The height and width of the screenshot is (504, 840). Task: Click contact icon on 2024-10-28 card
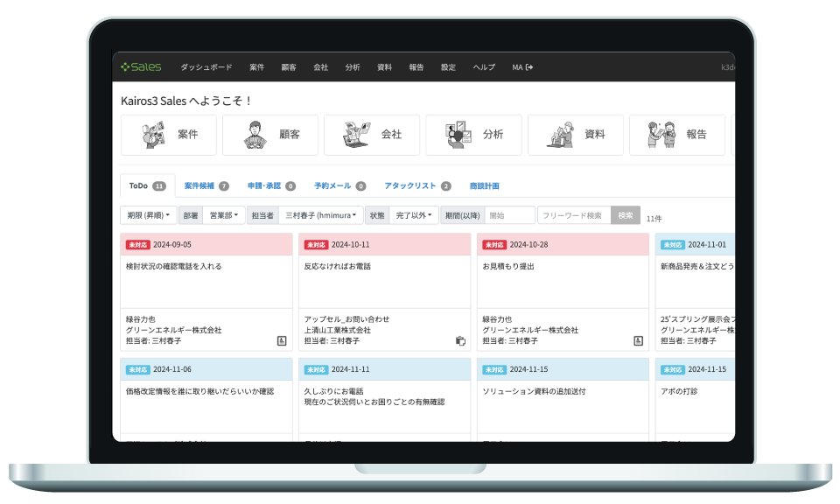tap(638, 340)
